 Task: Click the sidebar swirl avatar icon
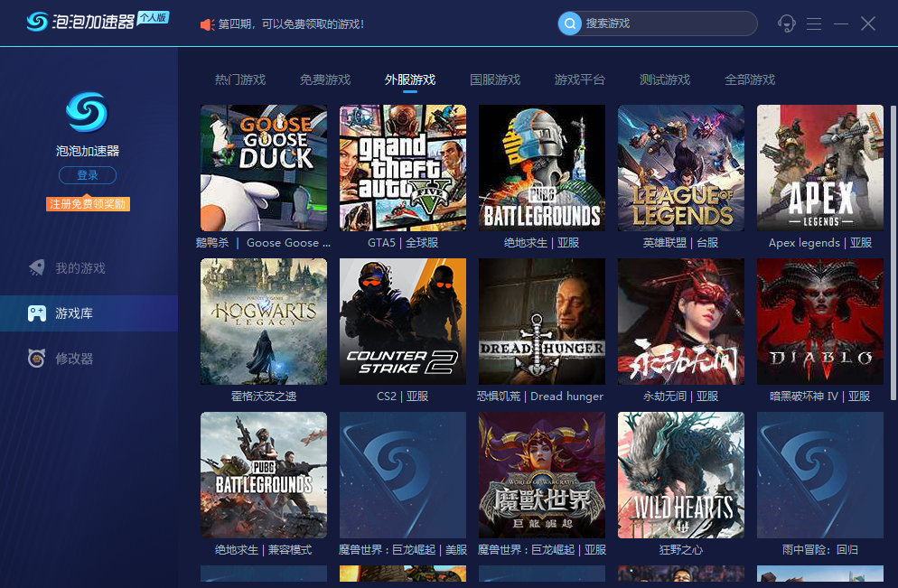pos(87,112)
